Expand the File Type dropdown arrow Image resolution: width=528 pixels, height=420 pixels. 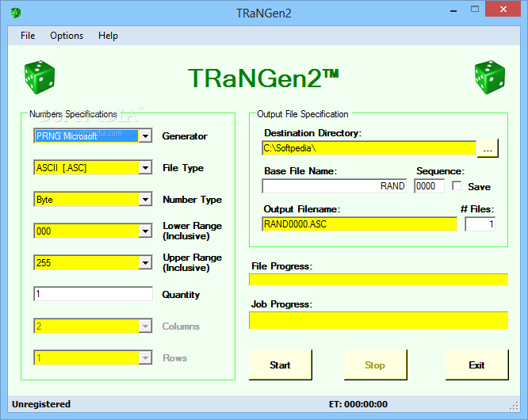pyautogui.click(x=145, y=167)
